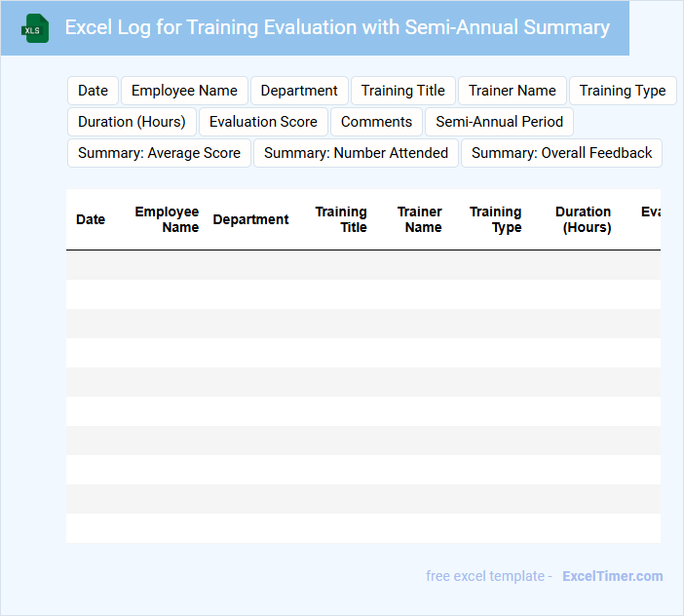Image resolution: width=684 pixels, height=616 pixels.
Task: Click Summary: Overall Feedback tag
Action: pyautogui.click(x=561, y=153)
